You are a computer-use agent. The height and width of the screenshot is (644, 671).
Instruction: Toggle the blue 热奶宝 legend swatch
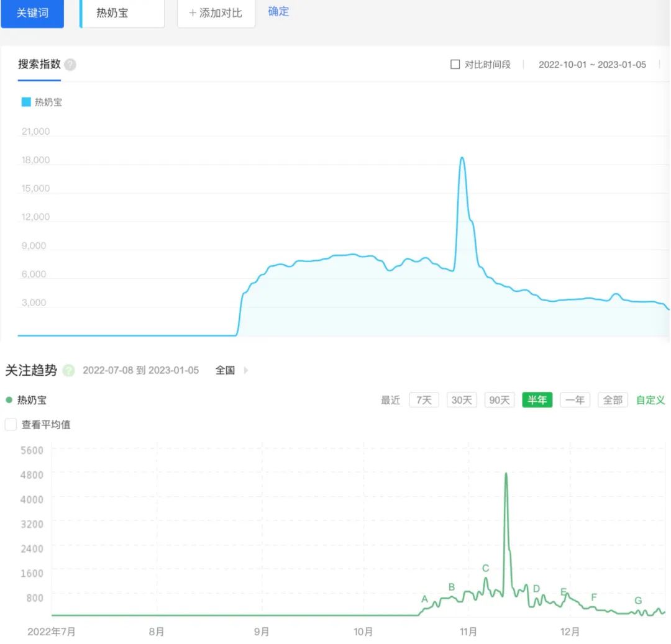(x=26, y=102)
